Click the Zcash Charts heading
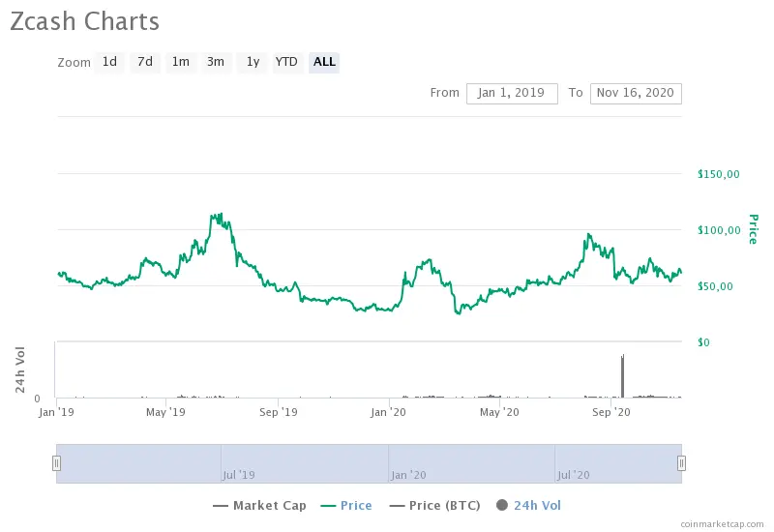This screenshot has width=774, height=532. point(84,21)
